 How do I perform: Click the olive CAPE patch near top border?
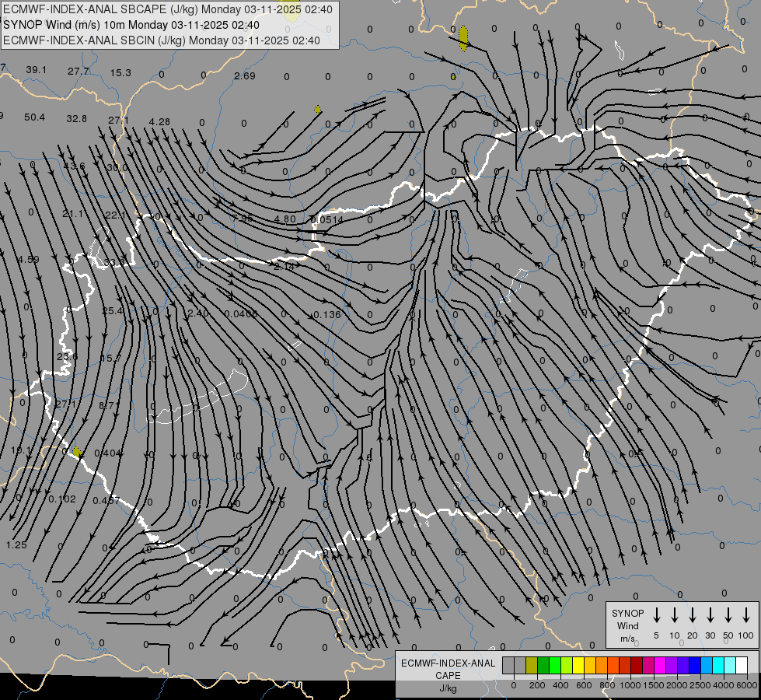(x=463, y=39)
